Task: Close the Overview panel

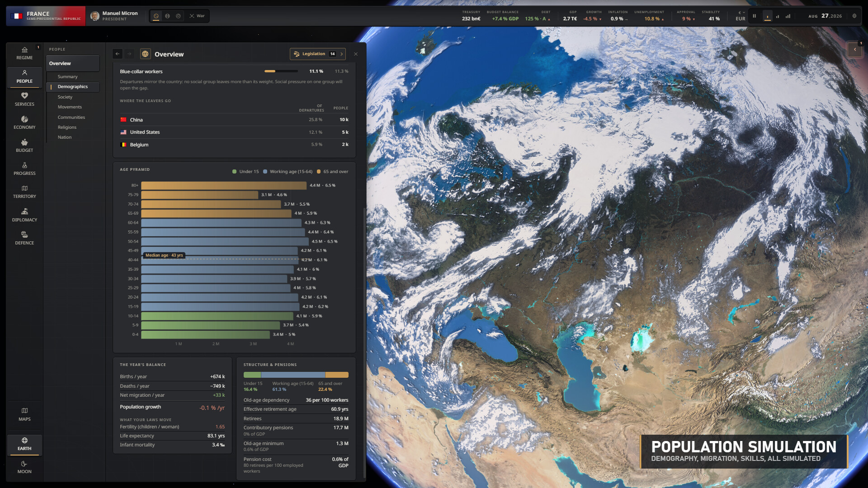Action: coord(356,54)
